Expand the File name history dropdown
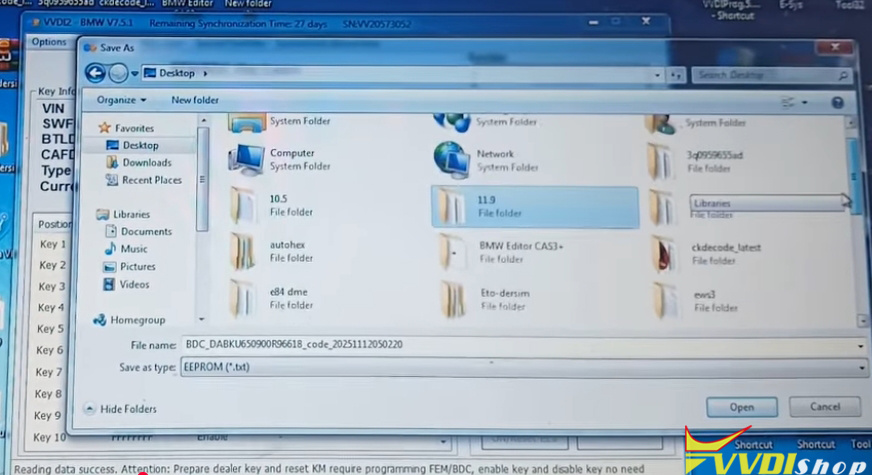 coord(860,345)
